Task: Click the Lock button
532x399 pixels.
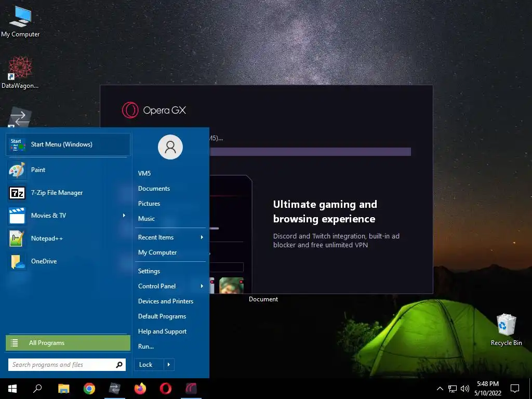Action: (149, 365)
